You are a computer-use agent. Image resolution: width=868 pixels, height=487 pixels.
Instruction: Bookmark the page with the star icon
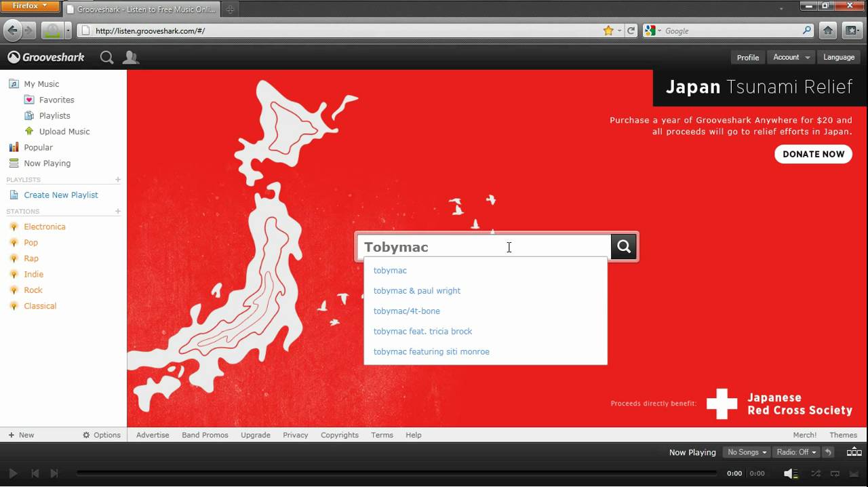click(608, 31)
